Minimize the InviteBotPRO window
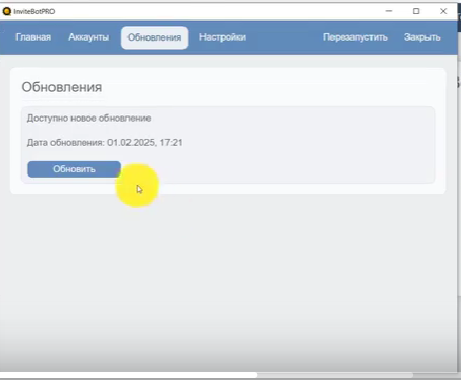The width and height of the screenshot is (461, 380). pos(389,11)
